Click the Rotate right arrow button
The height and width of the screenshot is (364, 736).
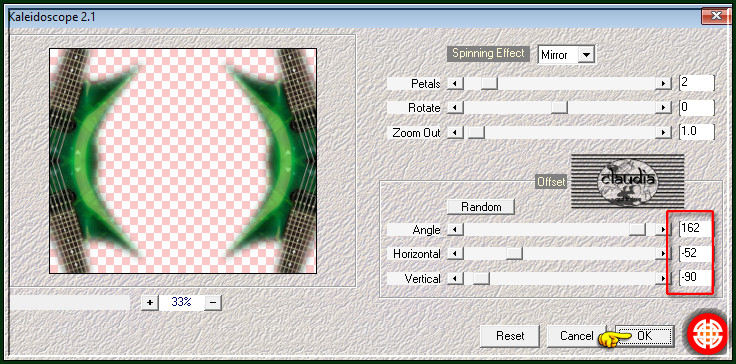tap(663, 108)
